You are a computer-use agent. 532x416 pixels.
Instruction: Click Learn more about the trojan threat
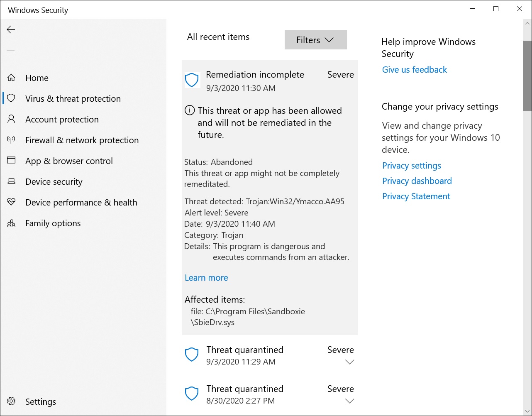[x=206, y=277]
